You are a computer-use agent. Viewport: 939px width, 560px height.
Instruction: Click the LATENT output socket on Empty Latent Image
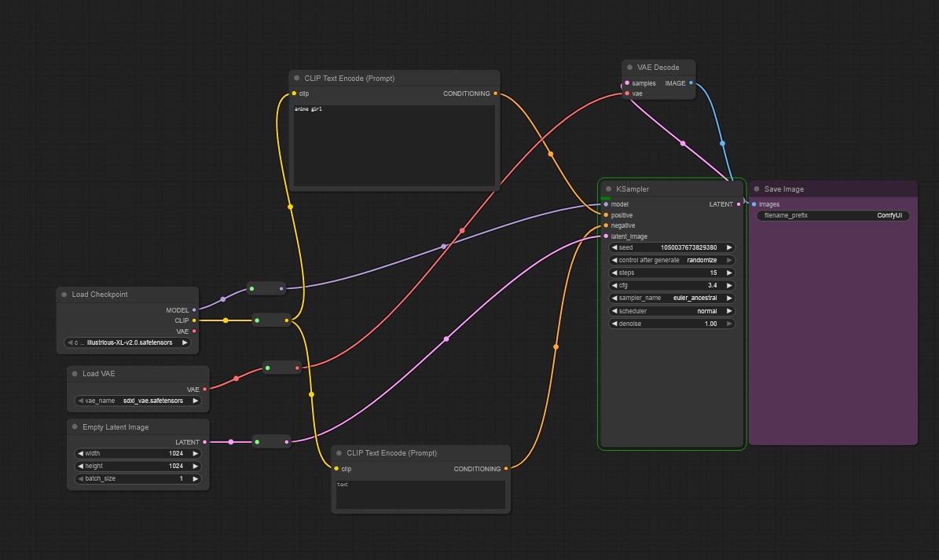tap(205, 442)
